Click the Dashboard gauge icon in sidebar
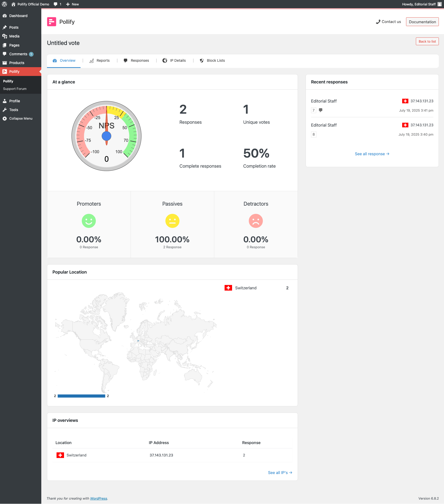Viewport: 444px width, 504px height. 5,16
